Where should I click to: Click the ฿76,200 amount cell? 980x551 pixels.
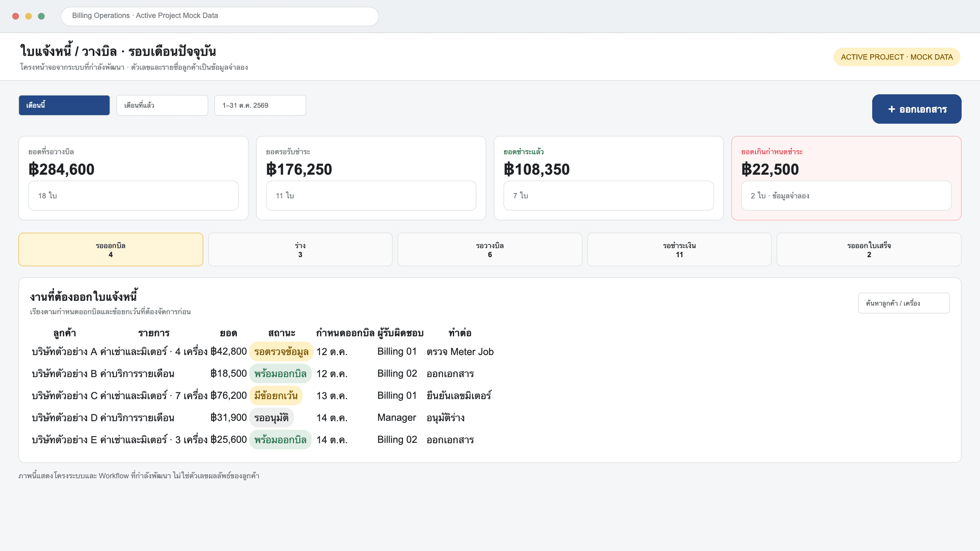[229, 395]
